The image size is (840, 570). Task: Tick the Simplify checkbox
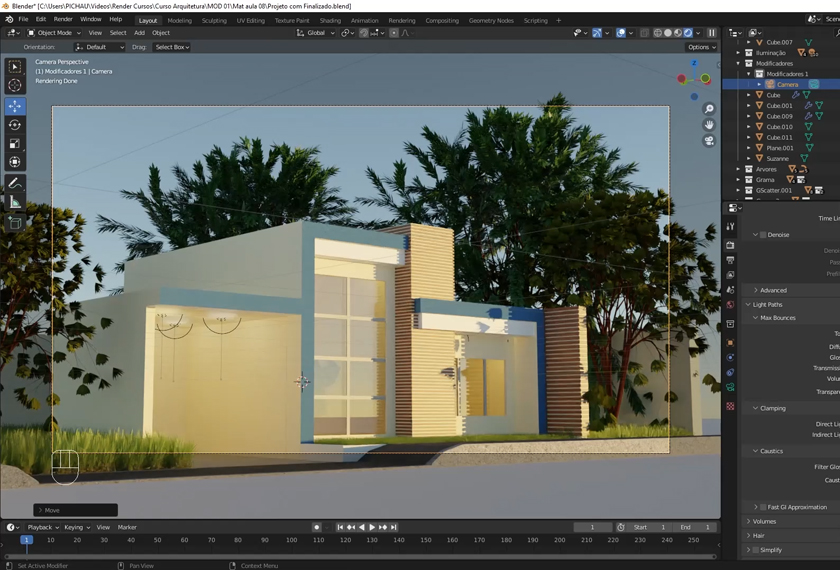click(756, 550)
